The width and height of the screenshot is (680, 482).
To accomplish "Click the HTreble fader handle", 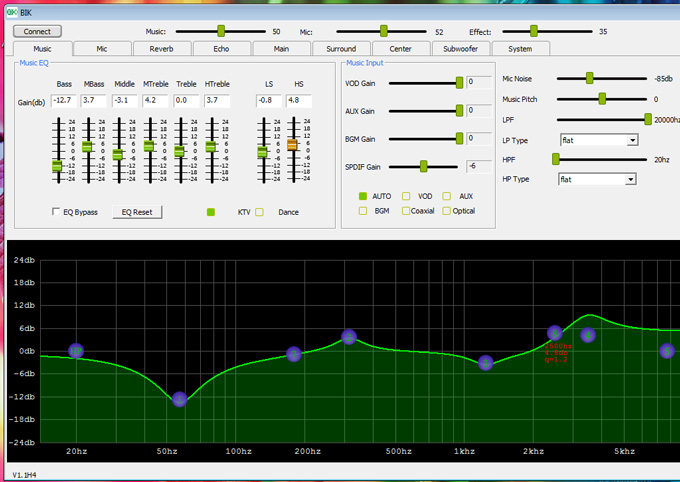I will coord(210,147).
